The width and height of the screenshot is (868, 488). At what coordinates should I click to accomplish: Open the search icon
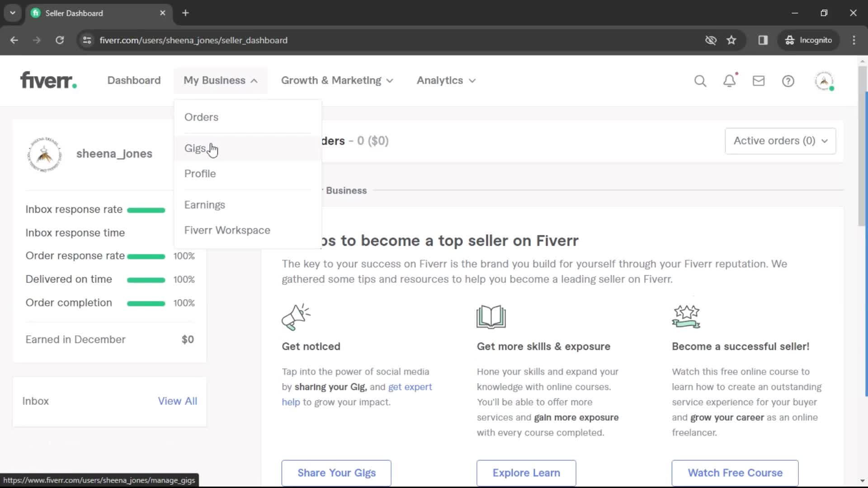(x=700, y=80)
